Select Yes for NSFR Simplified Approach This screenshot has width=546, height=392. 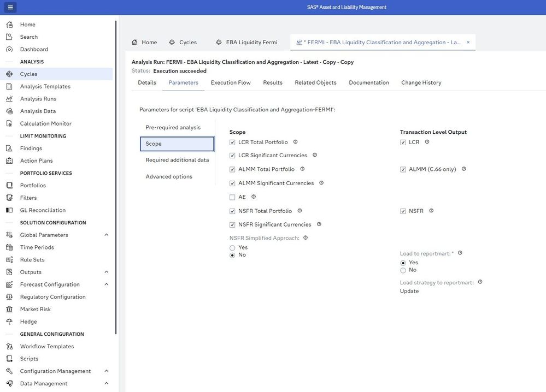(x=232, y=248)
